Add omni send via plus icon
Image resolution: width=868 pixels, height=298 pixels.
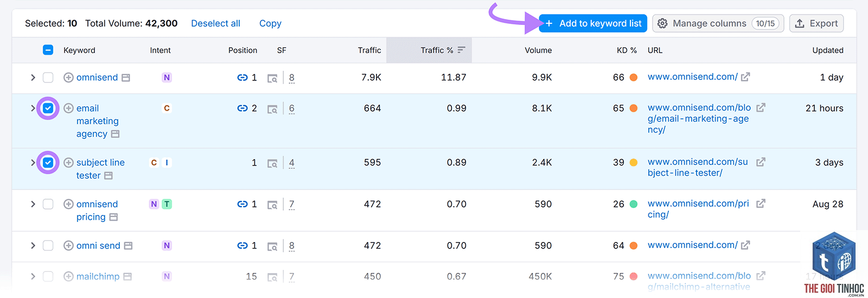(68, 245)
